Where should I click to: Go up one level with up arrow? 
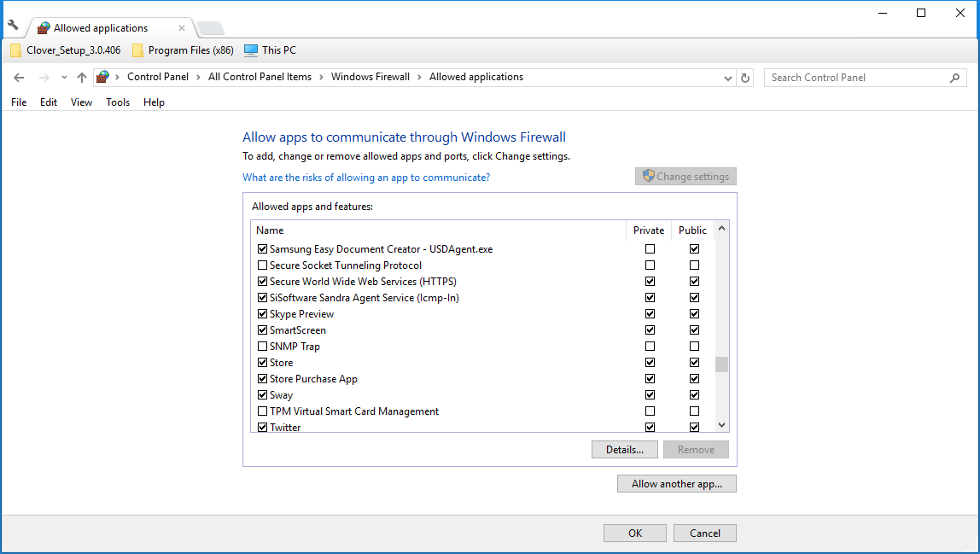[x=81, y=78]
